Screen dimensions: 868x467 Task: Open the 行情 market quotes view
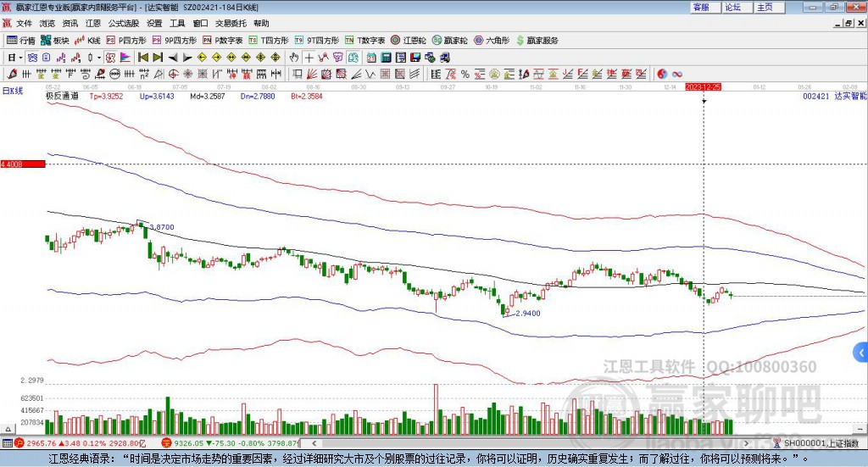tap(21, 41)
